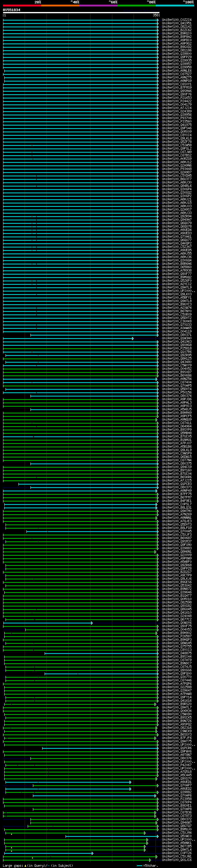The height and width of the screenshot is (868, 197).
Task: Select label UniRef100_Q1W3A0
Action: (x=177, y=338)
